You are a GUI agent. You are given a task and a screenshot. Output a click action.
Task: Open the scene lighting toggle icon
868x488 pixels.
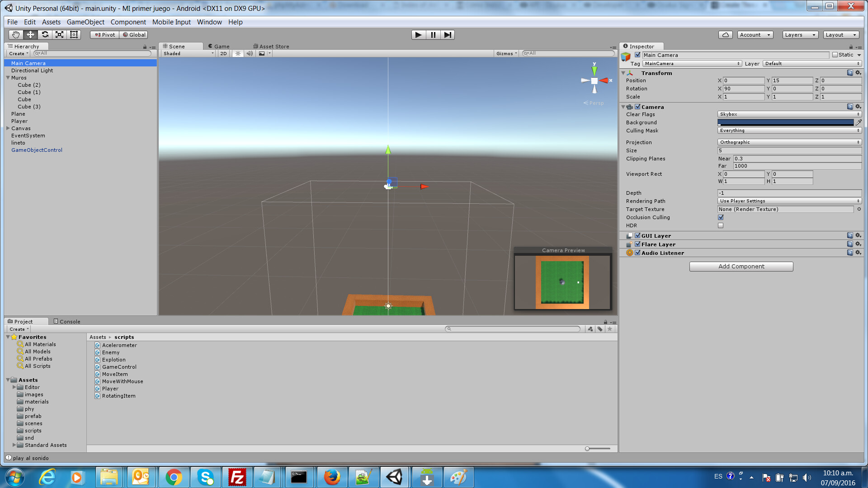pos(238,53)
